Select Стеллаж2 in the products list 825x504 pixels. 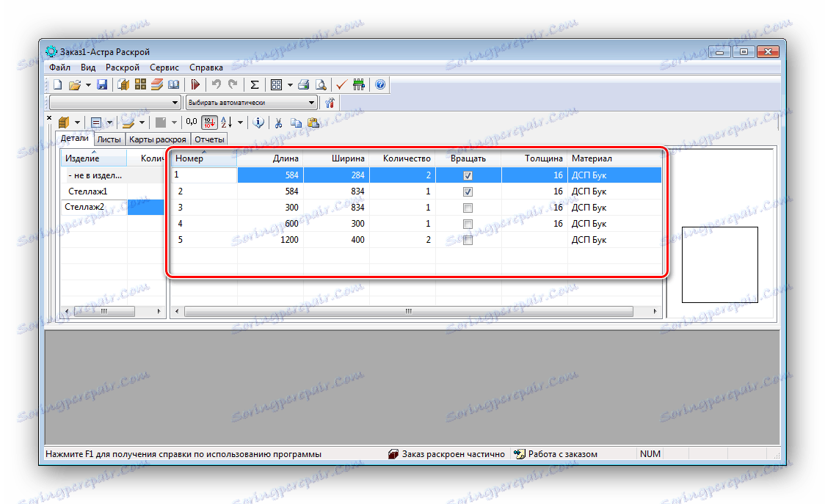tap(84, 208)
